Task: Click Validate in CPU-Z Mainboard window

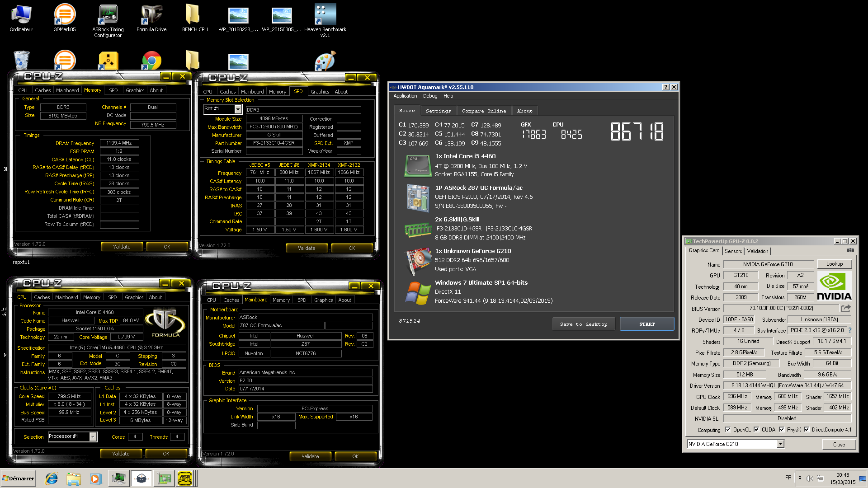Action: (x=310, y=456)
